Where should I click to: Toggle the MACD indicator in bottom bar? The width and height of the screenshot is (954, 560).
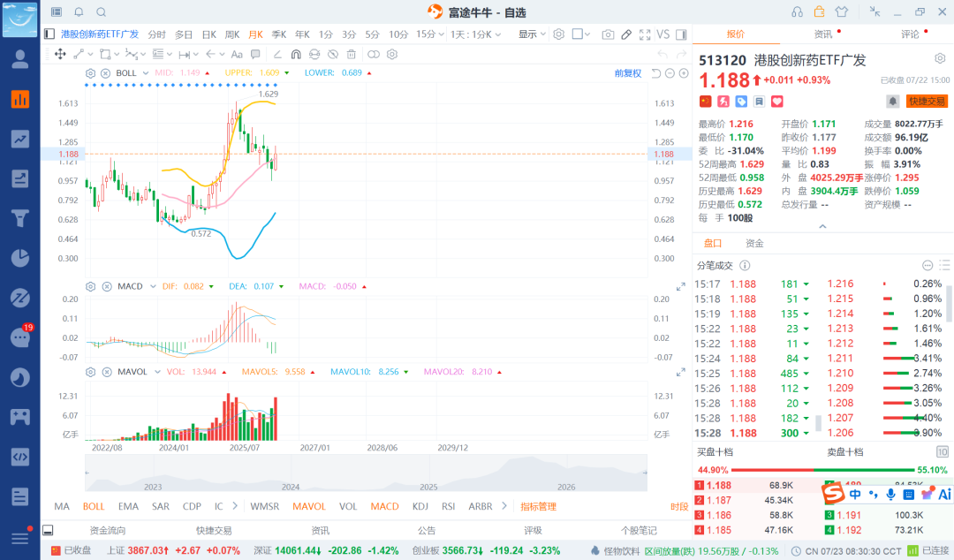click(x=384, y=506)
